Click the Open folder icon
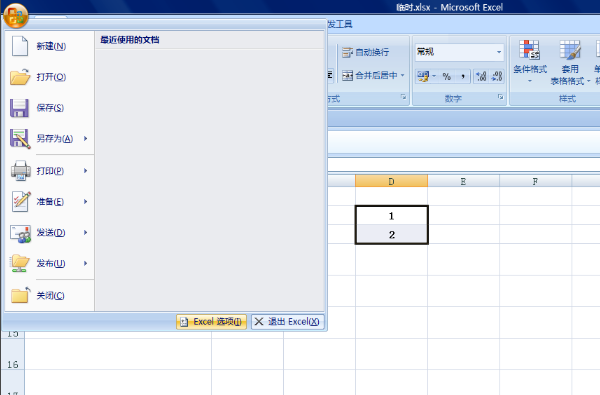 click(20, 77)
